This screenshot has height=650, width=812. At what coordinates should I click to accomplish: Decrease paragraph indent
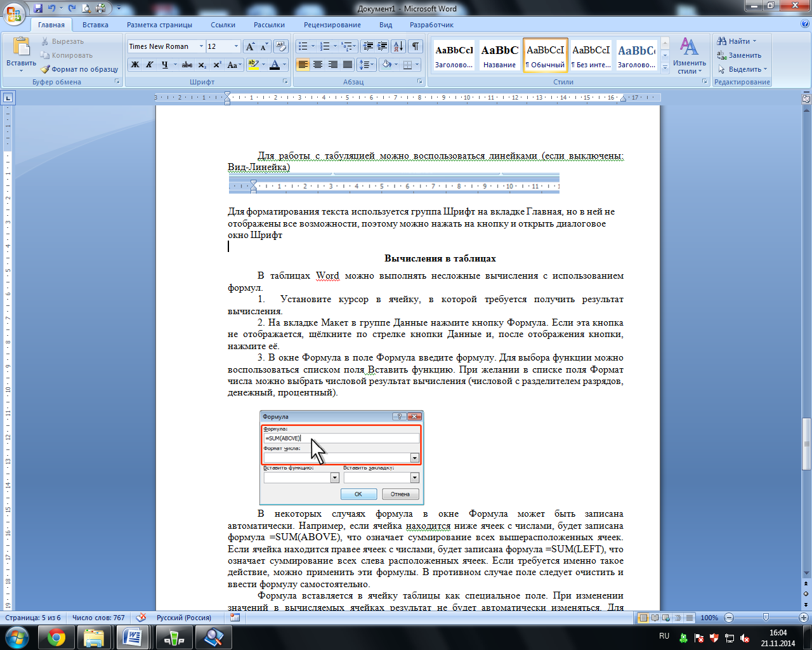(x=368, y=46)
